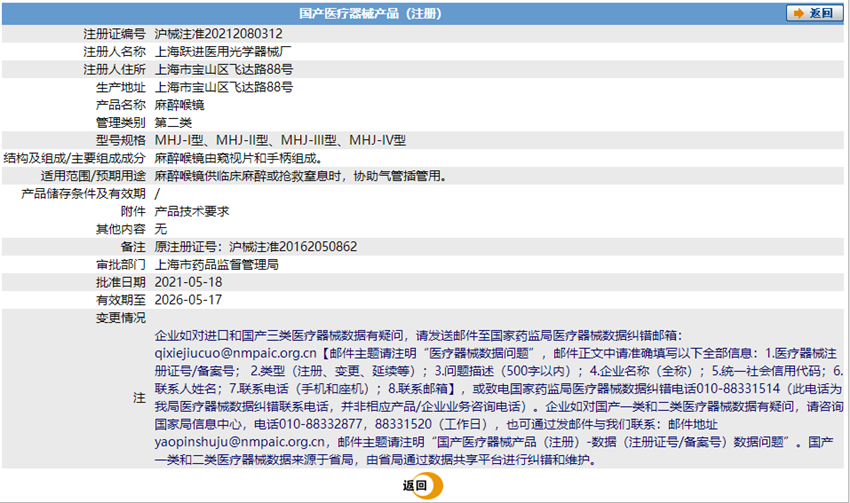Click the 管理类别 value 第二类
Viewport: 850px width, 503px height.
[173, 122]
